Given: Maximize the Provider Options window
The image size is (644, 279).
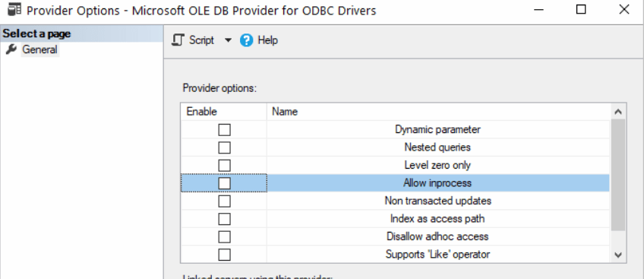Looking at the screenshot, I should (581, 9).
